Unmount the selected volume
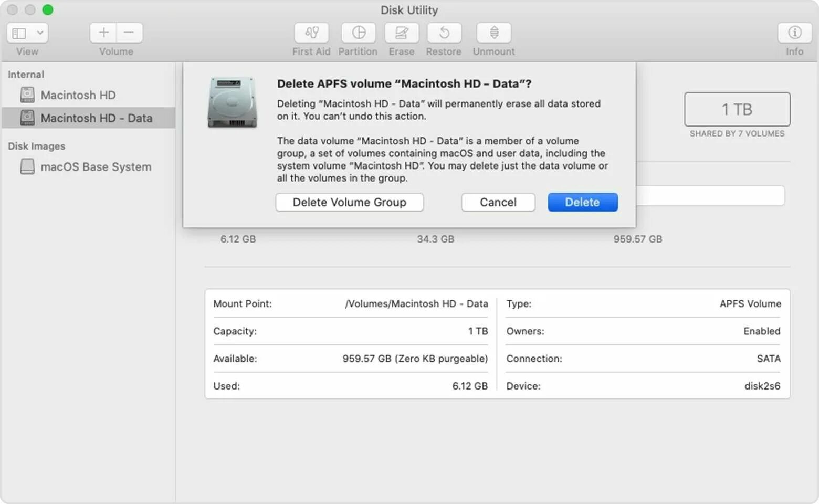Screen dimensions: 819x504 click(x=494, y=33)
